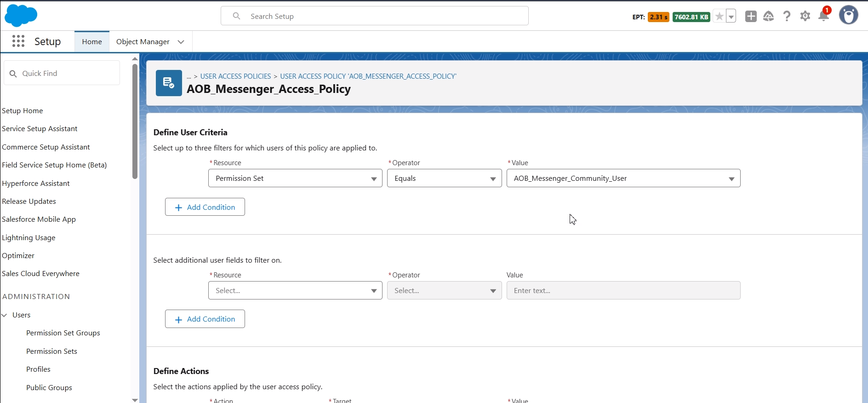Screen dimensions: 868x403
Task: Open Setup Home in sidebar
Action: point(23,111)
